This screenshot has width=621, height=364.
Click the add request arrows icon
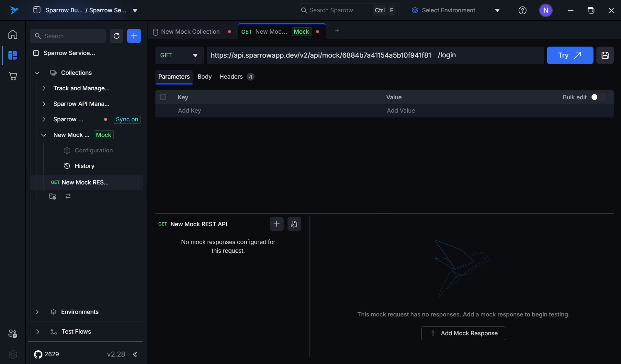68,196
